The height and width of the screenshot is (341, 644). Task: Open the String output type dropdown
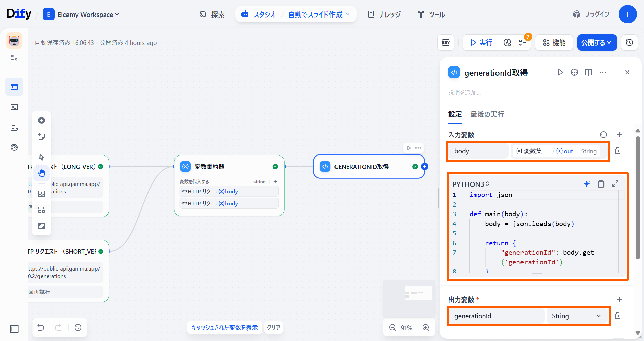576,316
